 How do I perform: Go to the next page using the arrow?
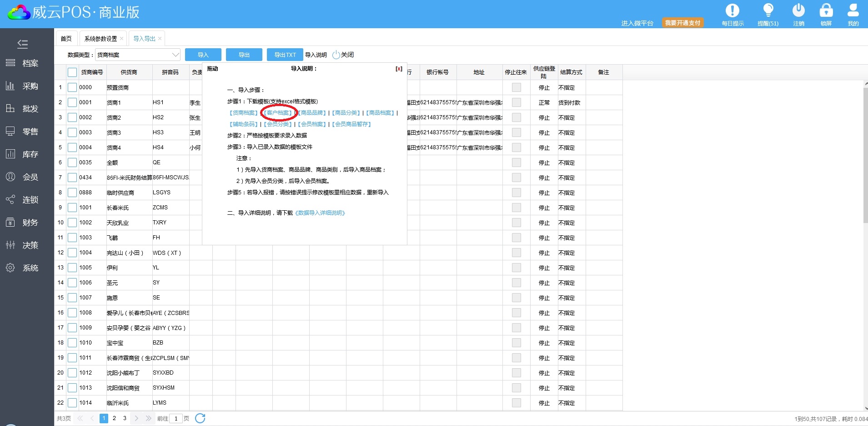(x=136, y=418)
